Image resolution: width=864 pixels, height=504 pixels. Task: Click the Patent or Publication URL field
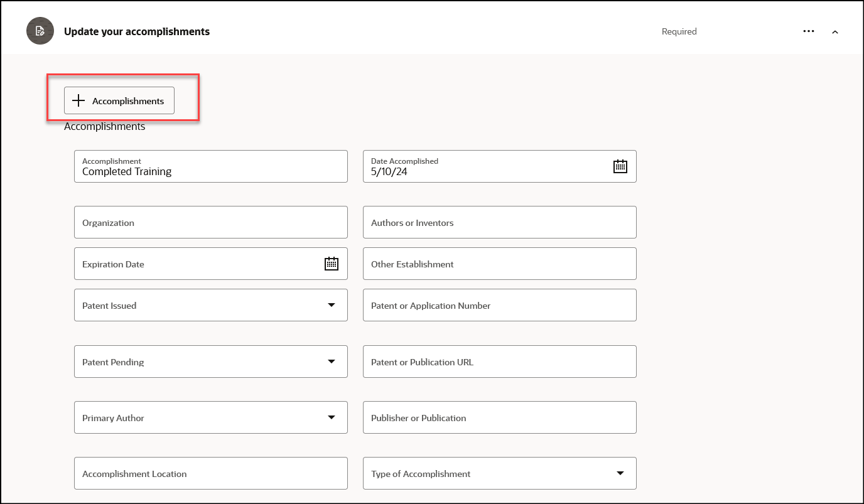click(499, 362)
